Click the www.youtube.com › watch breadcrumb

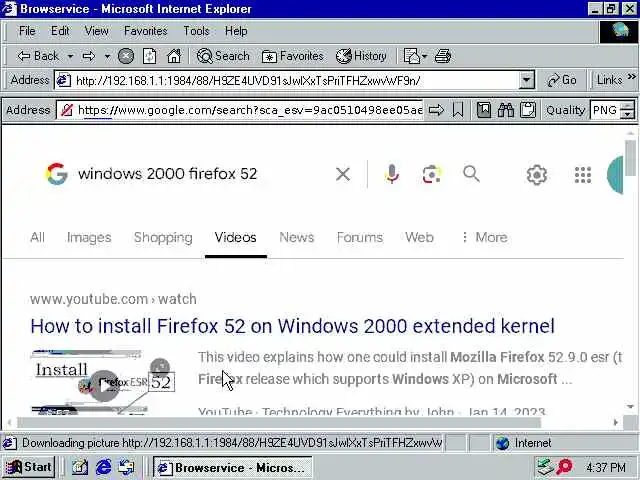(x=113, y=299)
